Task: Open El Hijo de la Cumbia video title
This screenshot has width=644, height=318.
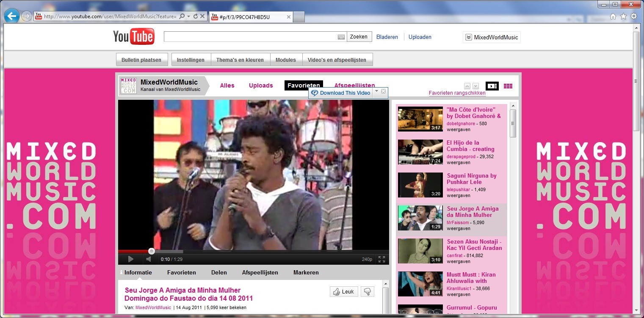Action: [470, 146]
